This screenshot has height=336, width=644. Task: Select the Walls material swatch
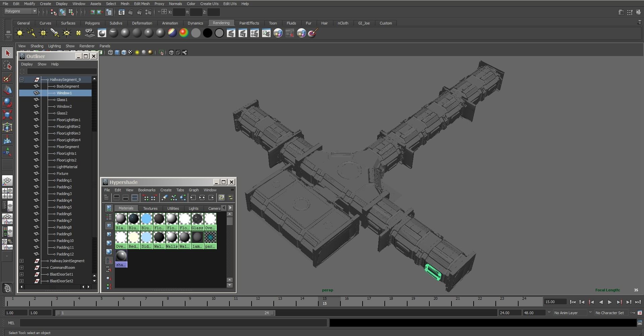tap(172, 240)
